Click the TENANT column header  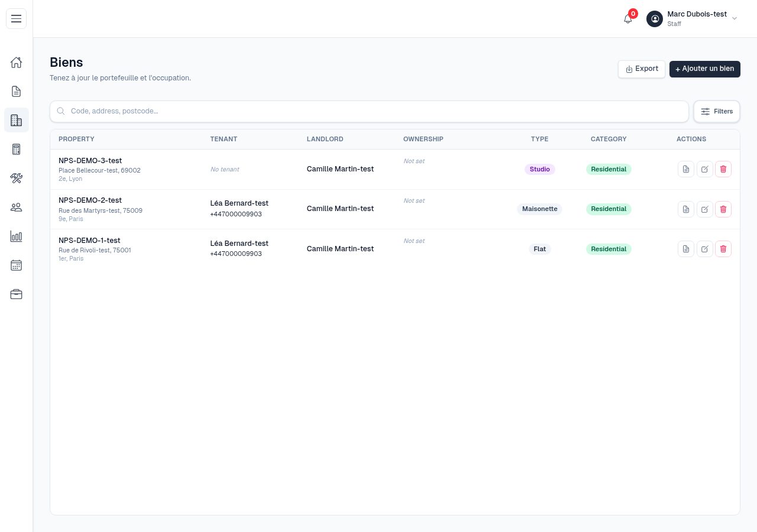pyautogui.click(x=224, y=140)
